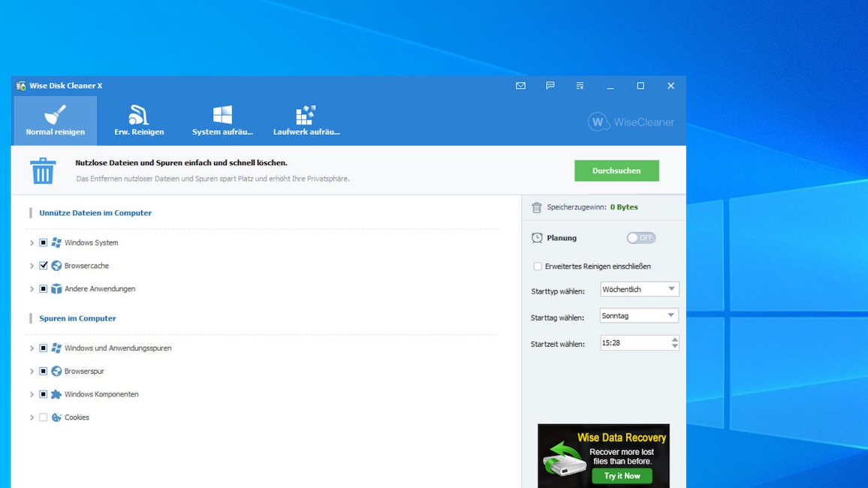Open the feedback chat bubble icon
This screenshot has width=868, height=488.
click(x=550, y=86)
